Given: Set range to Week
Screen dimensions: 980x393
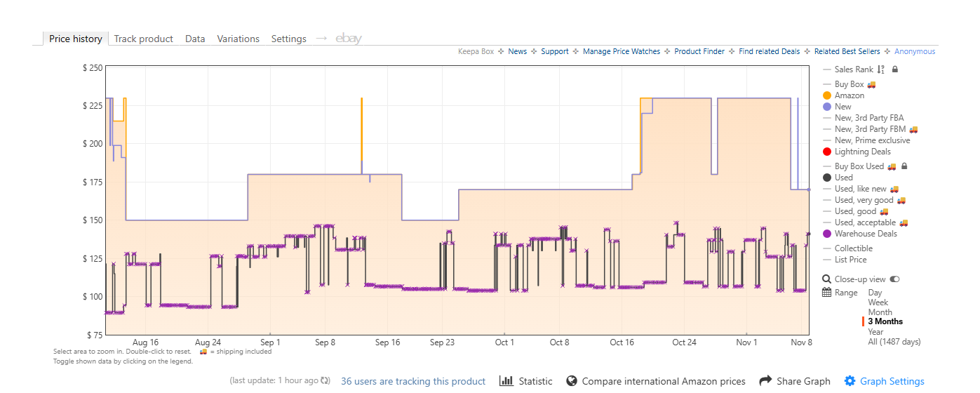Looking at the screenshot, I should 878,302.
